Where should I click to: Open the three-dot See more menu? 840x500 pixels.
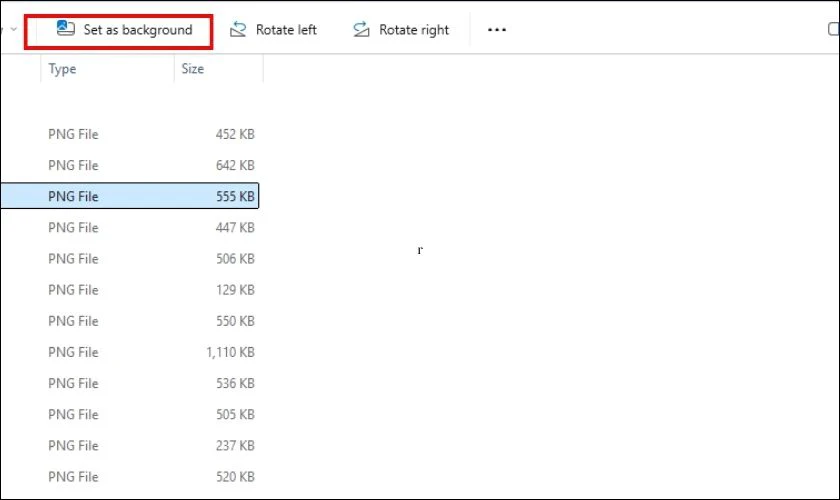(x=497, y=30)
